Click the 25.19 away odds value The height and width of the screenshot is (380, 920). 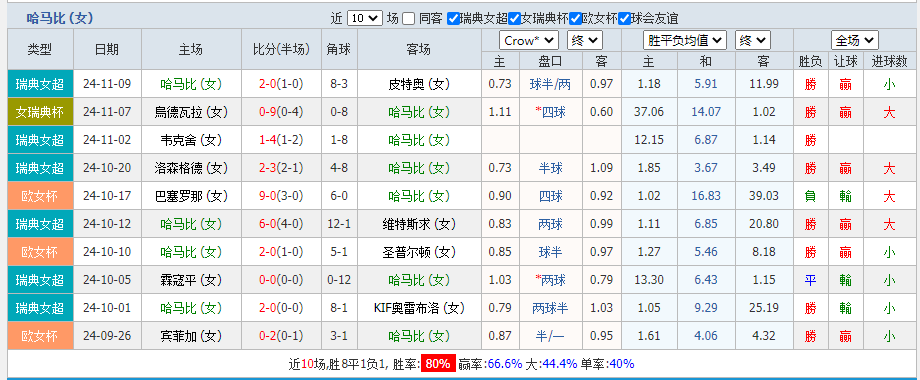coord(764,308)
